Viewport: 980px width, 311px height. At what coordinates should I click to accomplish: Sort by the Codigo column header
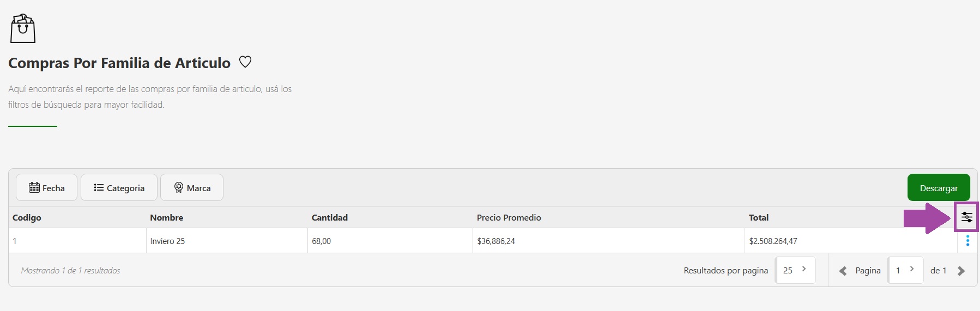[x=27, y=217]
